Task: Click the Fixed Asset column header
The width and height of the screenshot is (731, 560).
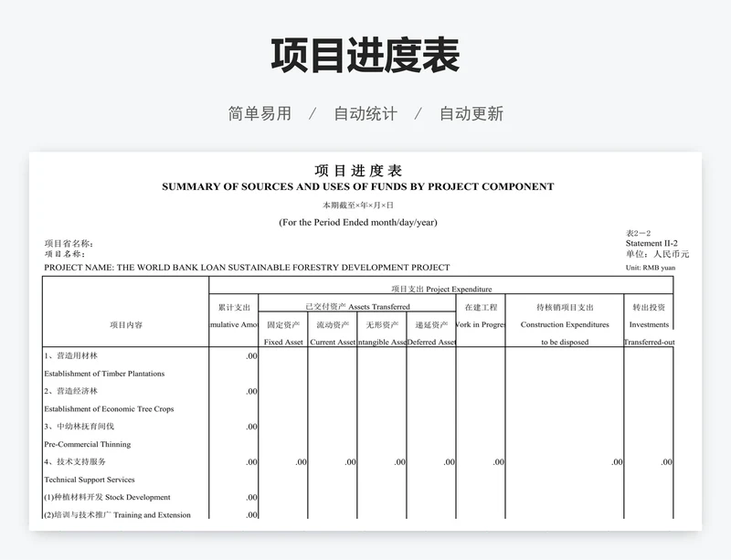Action: coord(283,342)
